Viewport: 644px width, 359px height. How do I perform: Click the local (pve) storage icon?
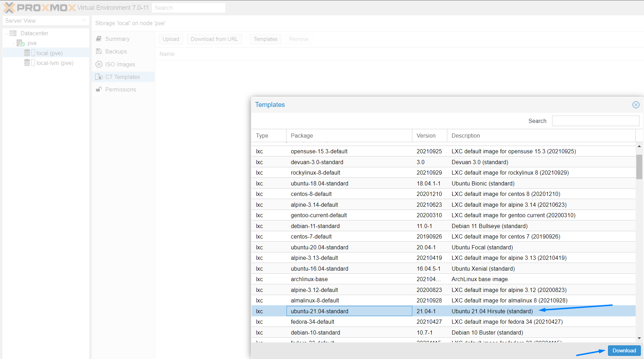(29, 53)
